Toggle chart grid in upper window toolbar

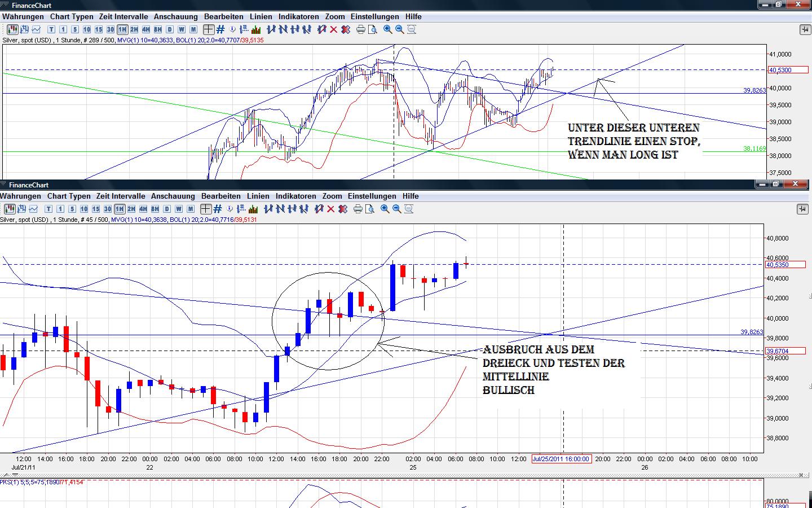click(220, 29)
